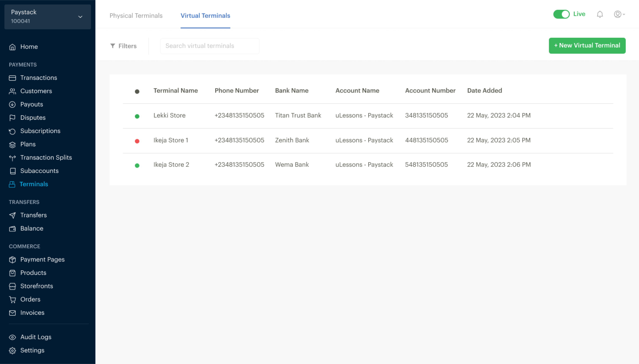The image size is (639, 364).
Task: Click the date 22 May, 2023 2:06 PM
Action: (x=499, y=165)
